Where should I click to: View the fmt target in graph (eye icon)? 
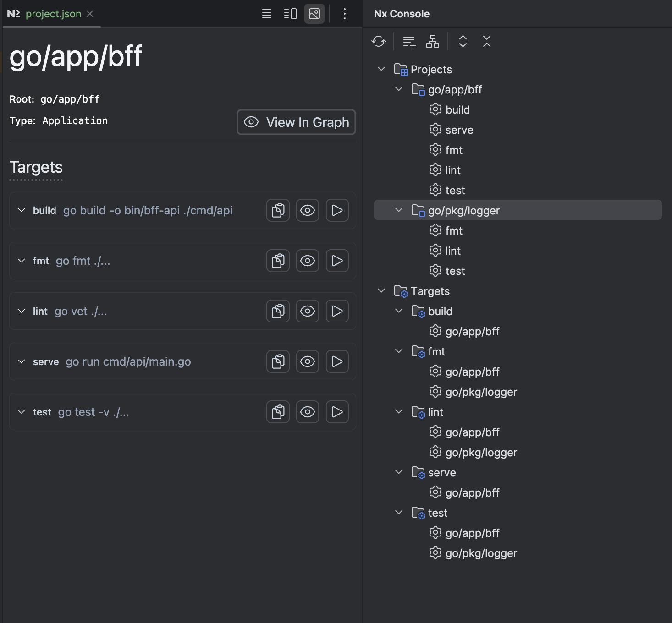coord(308,261)
